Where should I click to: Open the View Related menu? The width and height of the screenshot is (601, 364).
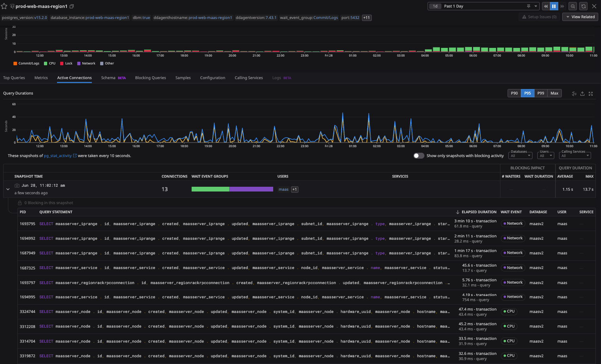[x=580, y=17]
